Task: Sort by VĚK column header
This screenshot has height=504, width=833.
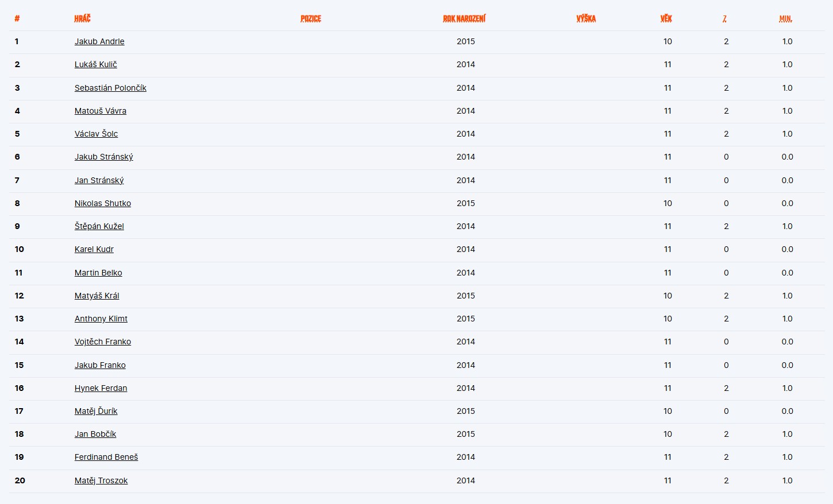Action: pyautogui.click(x=666, y=18)
